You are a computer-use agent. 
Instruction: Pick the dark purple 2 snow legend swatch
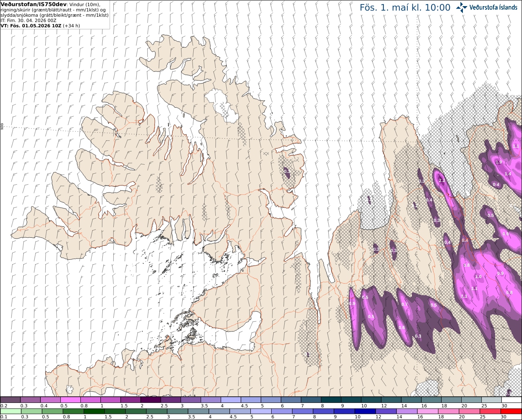point(150,400)
